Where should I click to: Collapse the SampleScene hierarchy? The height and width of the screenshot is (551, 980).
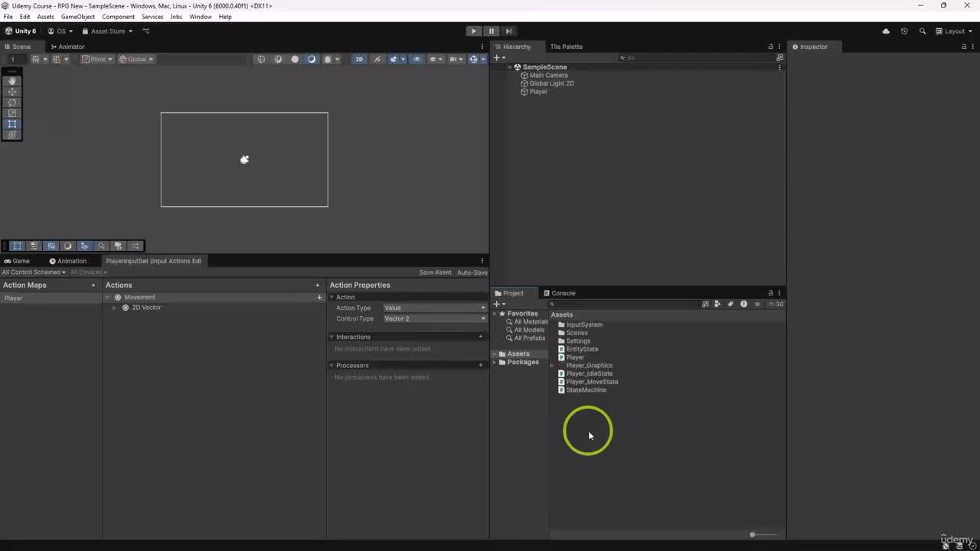pos(510,67)
